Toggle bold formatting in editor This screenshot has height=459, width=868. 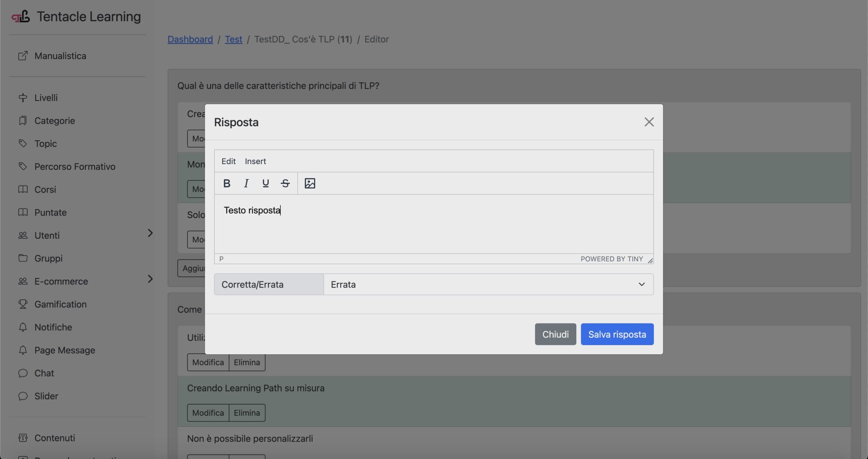(x=226, y=183)
